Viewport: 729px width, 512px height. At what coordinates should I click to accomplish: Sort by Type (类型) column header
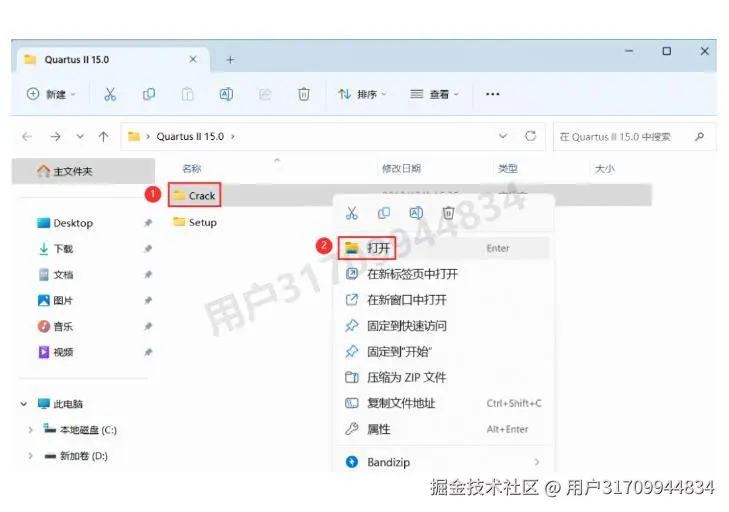point(507,168)
